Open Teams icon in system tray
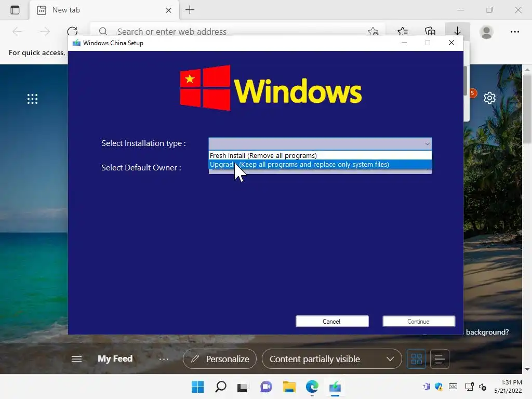The width and height of the screenshot is (532, 399). coord(426,387)
